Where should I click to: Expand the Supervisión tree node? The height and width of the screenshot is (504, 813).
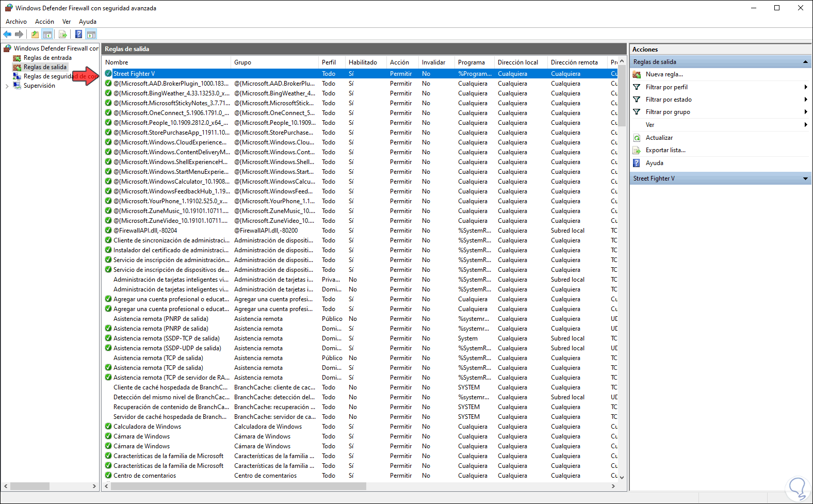7,86
